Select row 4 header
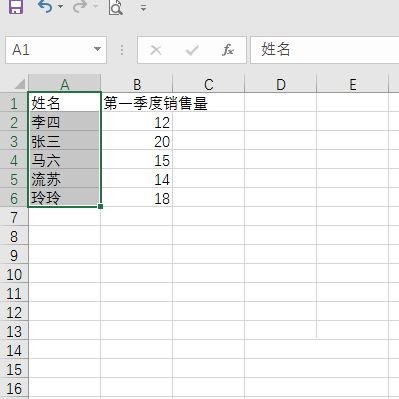 tap(14, 160)
